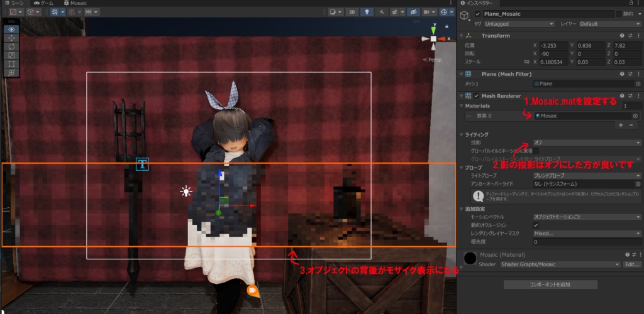The width and height of the screenshot is (644, 314).
Task: Add a material element with plus button
Action: [x=621, y=125]
